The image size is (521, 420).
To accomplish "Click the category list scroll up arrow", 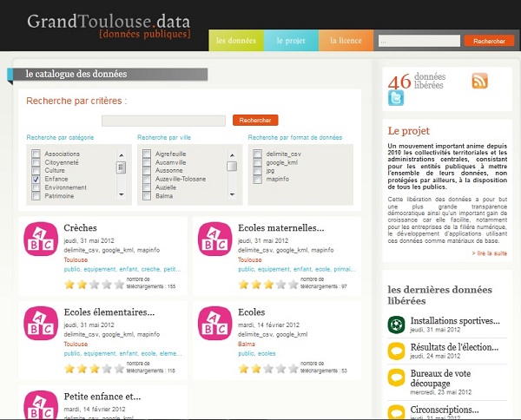I will [x=122, y=155].
